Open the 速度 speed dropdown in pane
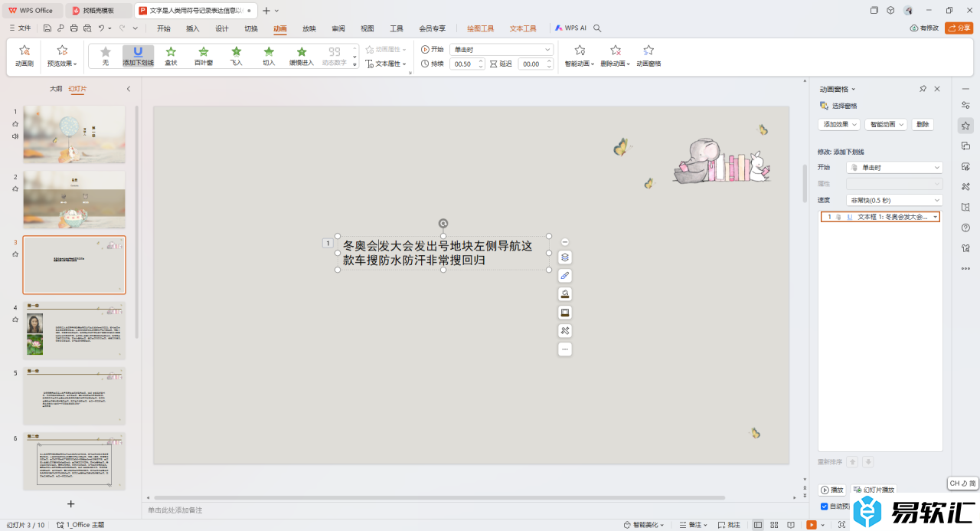The width and height of the screenshot is (980, 531). (894, 200)
